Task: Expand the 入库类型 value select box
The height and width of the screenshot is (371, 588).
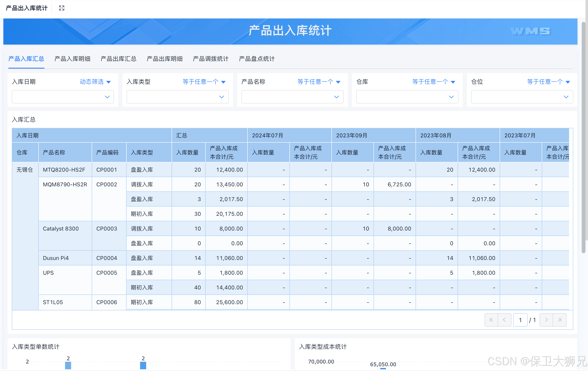Action: tap(177, 97)
